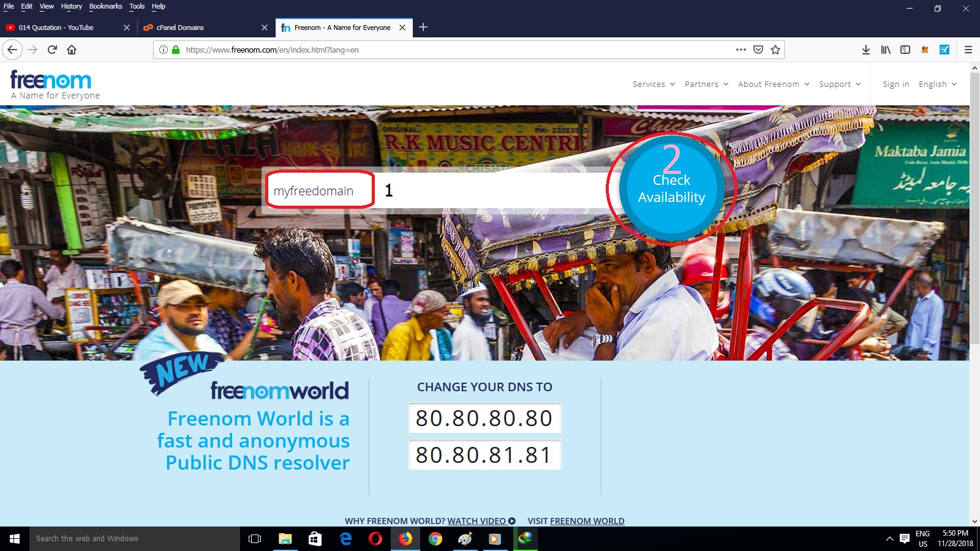Open the Help menu
Image resolution: width=980 pixels, height=551 pixels.
[159, 6]
